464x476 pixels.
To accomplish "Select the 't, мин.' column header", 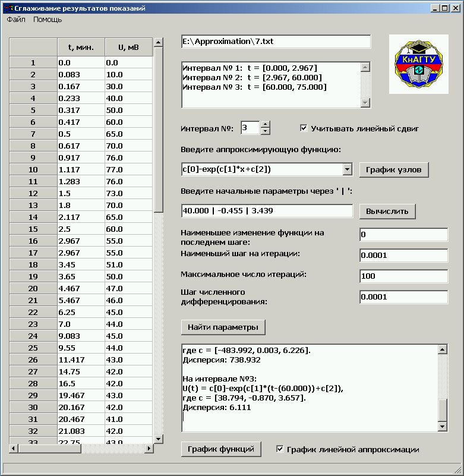I will [81, 47].
